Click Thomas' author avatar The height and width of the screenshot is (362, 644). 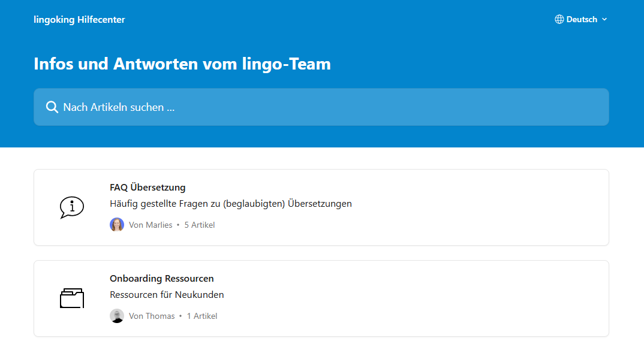pos(117,316)
